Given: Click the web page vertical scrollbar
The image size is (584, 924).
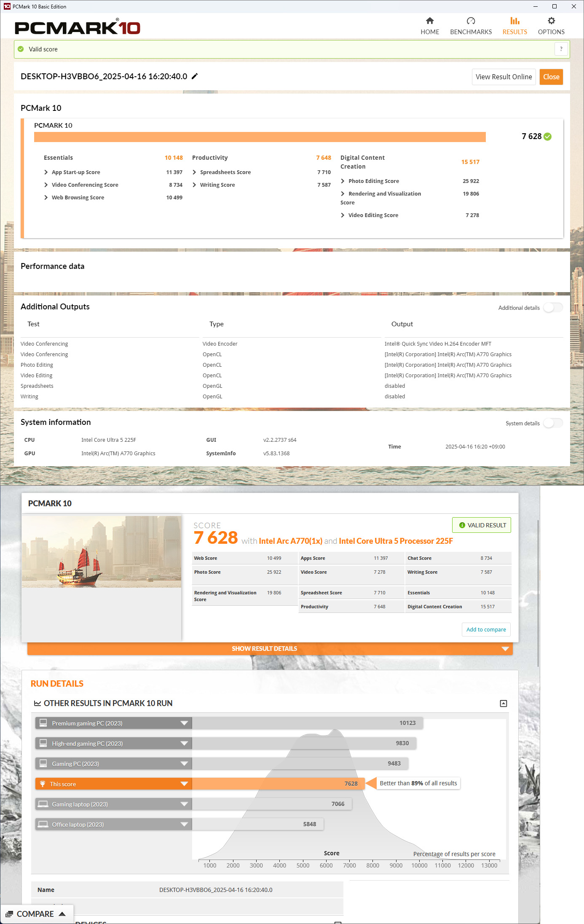Looking at the screenshot, I should click(538, 594).
